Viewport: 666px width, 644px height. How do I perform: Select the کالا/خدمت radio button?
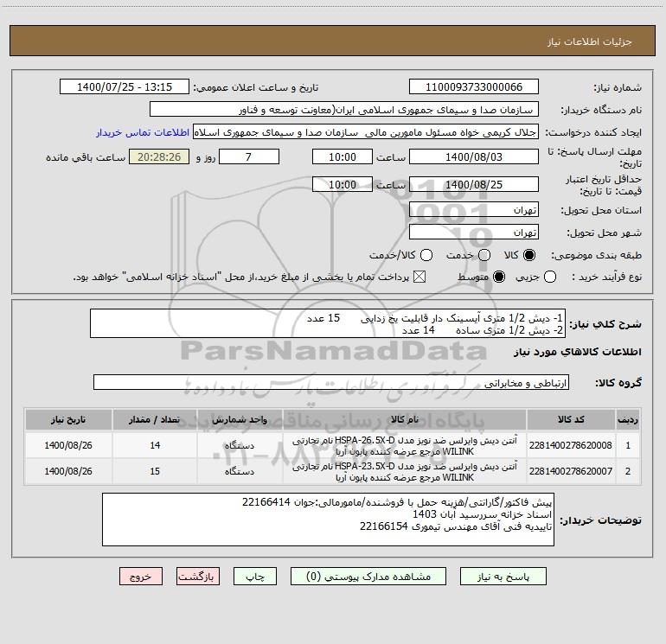coord(426,255)
